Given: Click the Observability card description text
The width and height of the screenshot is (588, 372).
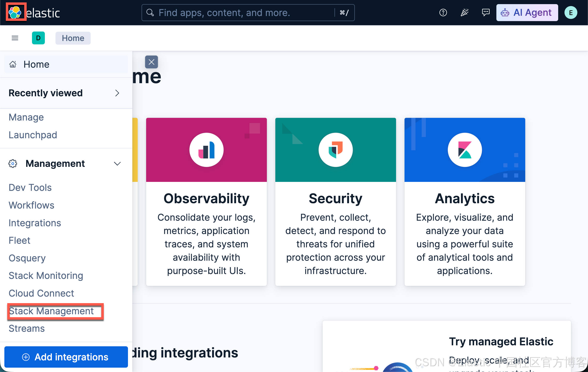Looking at the screenshot, I should [x=206, y=244].
